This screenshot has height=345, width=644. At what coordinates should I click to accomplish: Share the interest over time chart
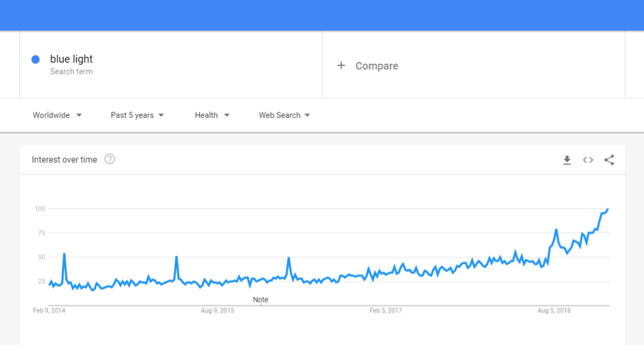click(609, 160)
